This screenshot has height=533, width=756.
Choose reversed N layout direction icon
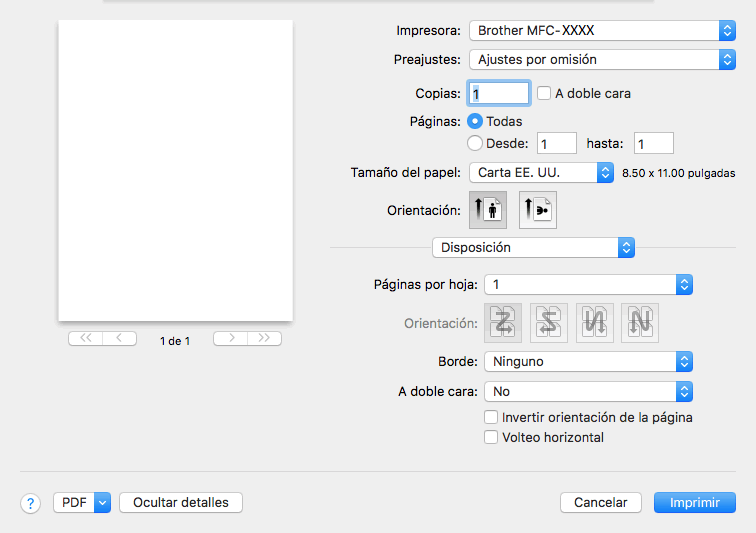tap(594, 323)
